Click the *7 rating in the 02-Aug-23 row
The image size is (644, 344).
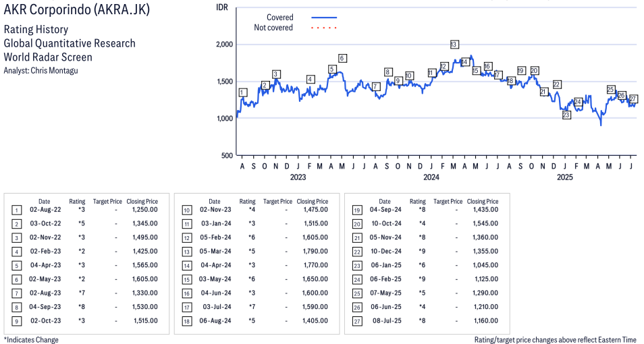click(82, 293)
